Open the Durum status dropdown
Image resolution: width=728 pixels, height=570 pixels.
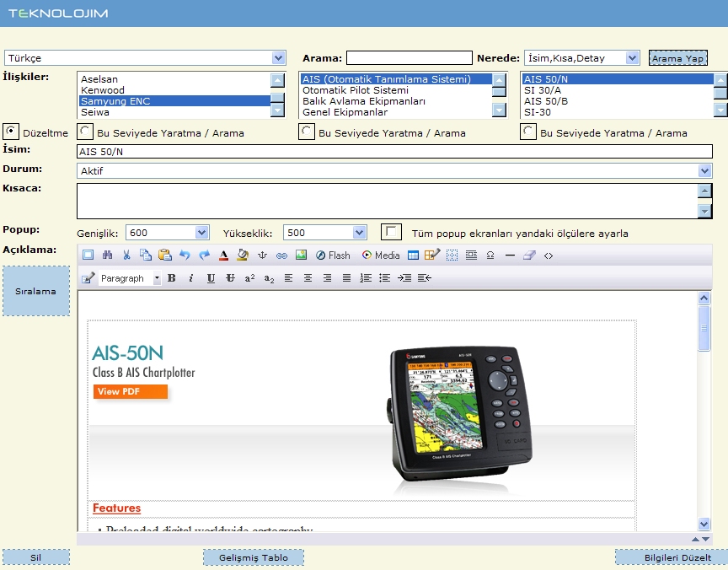tap(394, 171)
